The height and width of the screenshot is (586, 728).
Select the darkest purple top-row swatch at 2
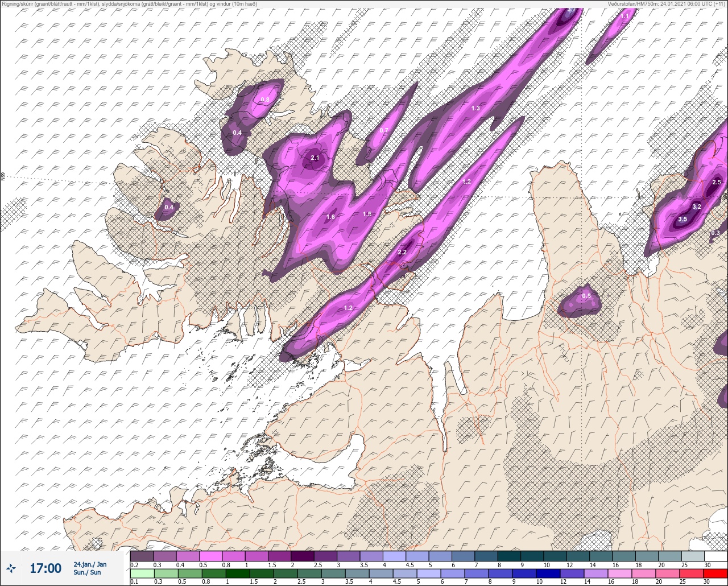(x=302, y=556)
